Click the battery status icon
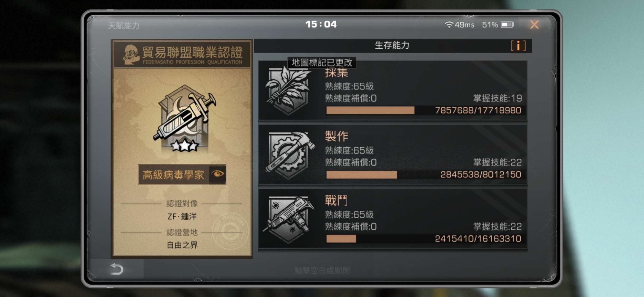 click(507, 25)
